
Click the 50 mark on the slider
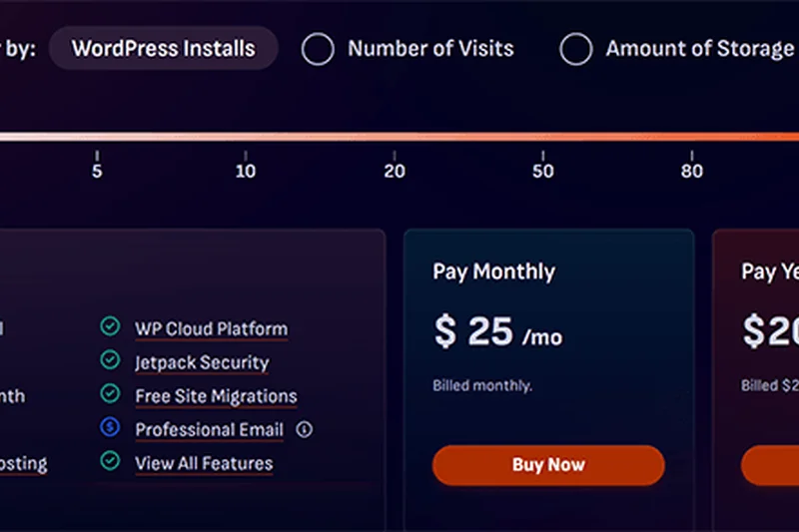(543, 137)
